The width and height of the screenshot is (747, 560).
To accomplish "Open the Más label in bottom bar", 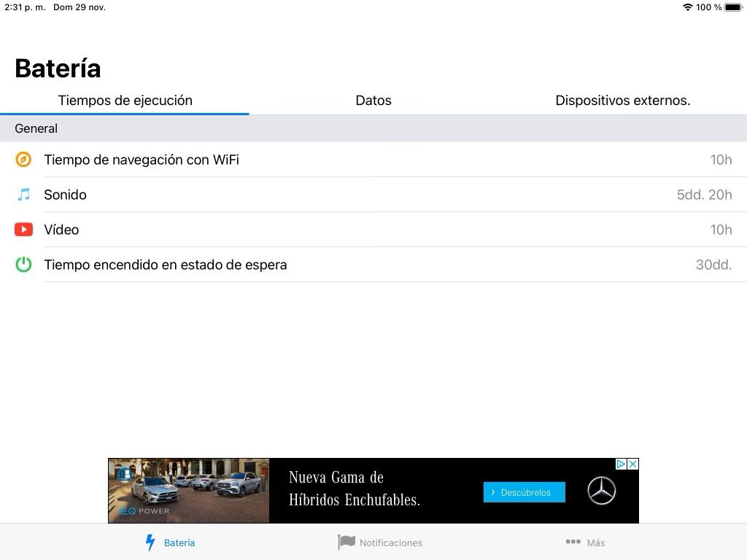I will [595, 542].
